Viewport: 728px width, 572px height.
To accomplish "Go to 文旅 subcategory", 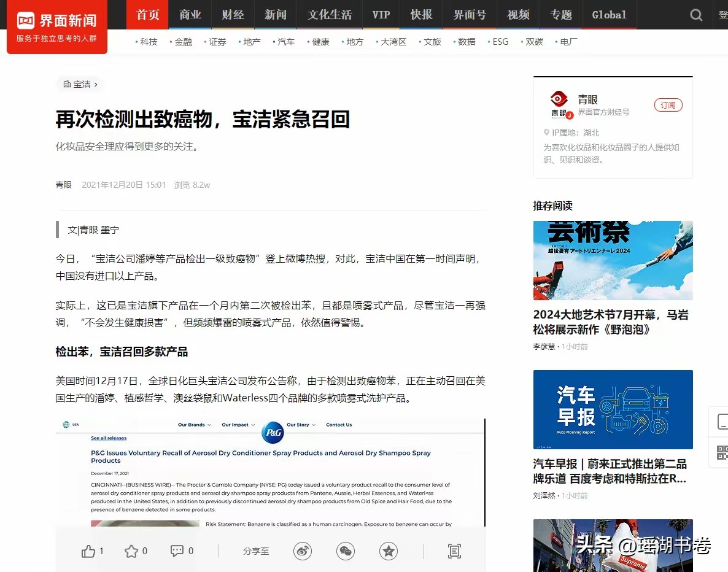I will coord(432,42).
